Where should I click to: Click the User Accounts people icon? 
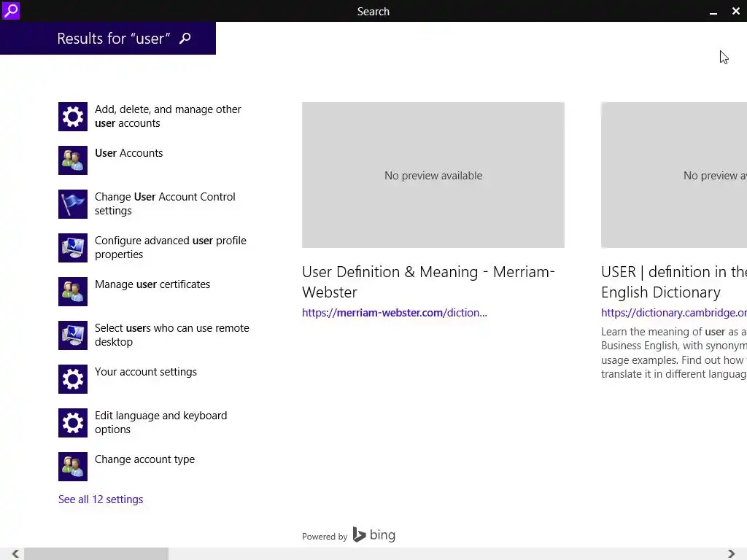coord(73,160)
